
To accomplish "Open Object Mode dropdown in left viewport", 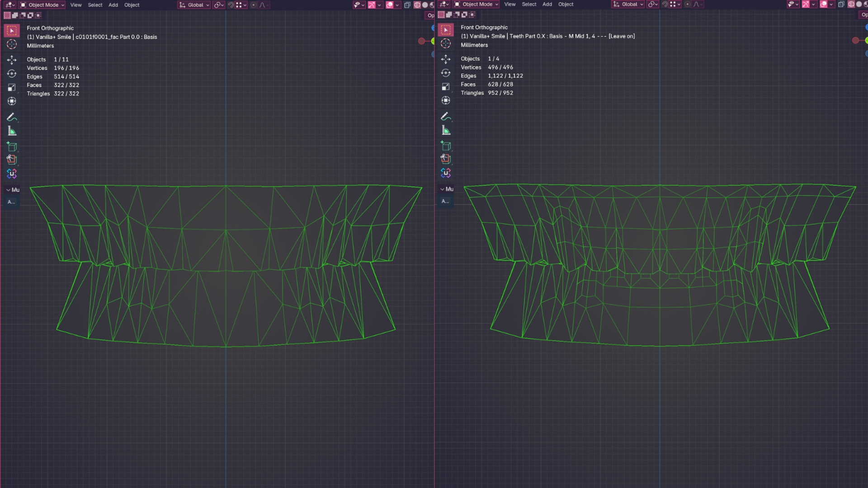I will point(42,5).
